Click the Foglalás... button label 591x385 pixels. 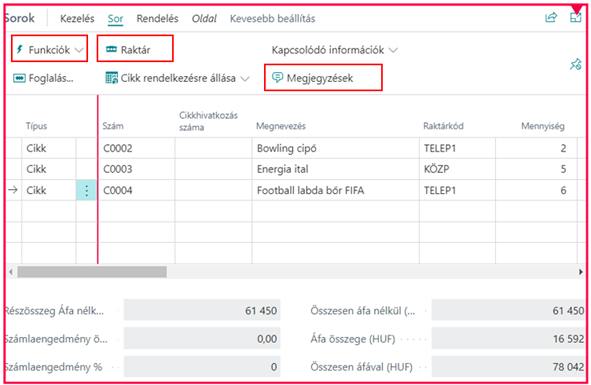point(51,78)
